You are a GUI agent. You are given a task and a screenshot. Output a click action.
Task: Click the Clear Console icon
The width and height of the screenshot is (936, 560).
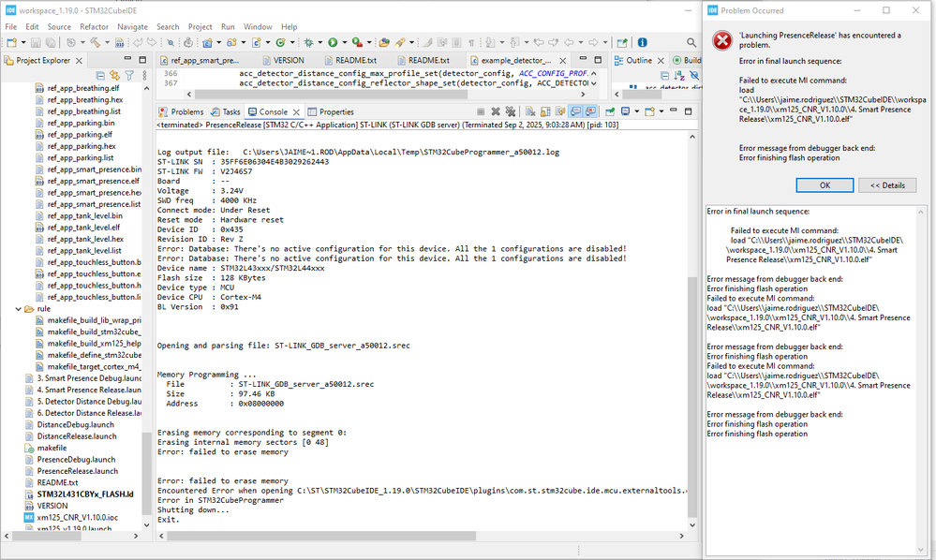(x=530, y=111)
